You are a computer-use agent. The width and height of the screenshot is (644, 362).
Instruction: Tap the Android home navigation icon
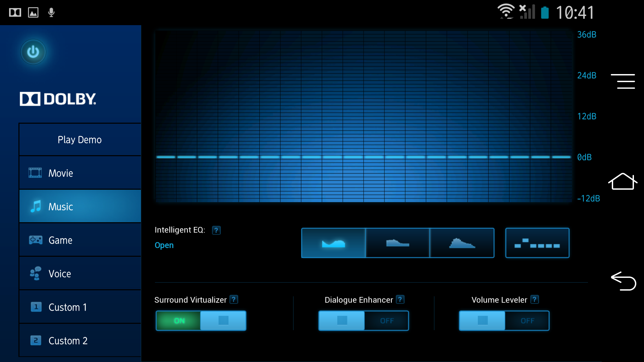tap(623, 181)
